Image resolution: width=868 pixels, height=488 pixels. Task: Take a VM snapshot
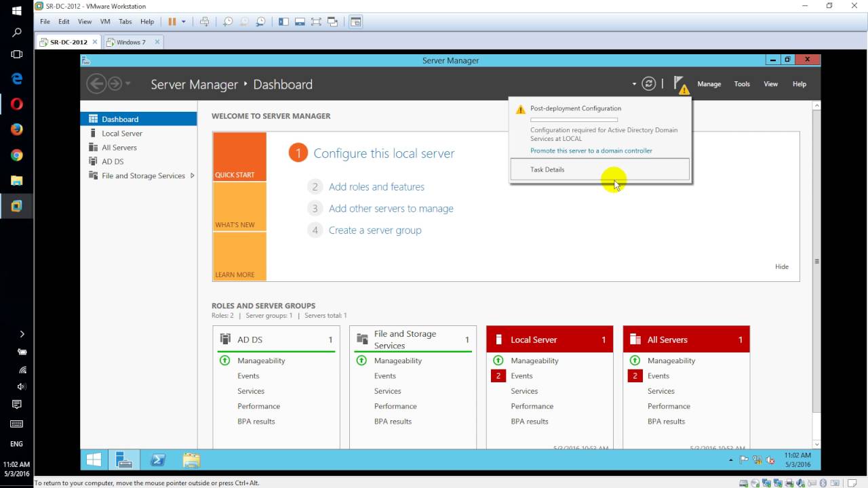[x=228, y=22]
